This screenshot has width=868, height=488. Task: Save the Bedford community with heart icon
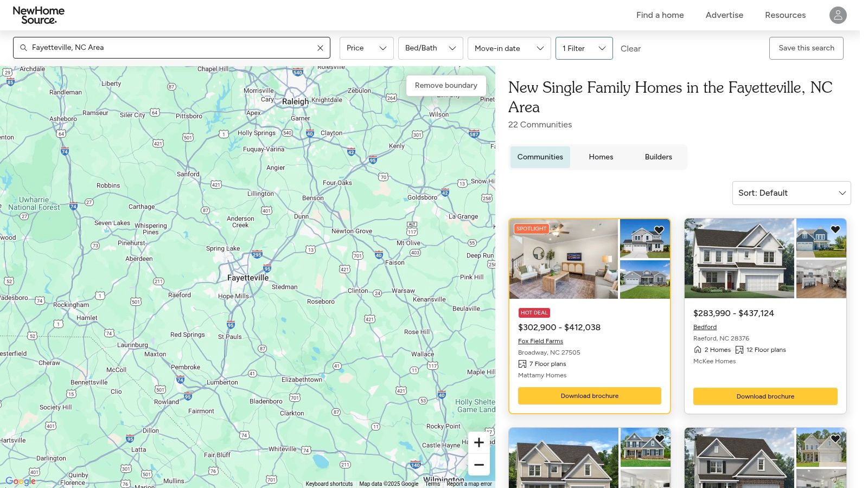tap(835, 229)
